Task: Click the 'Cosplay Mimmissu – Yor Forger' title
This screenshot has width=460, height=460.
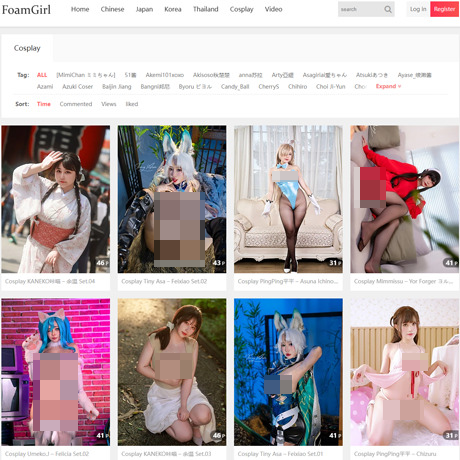Action: (403, 281)
